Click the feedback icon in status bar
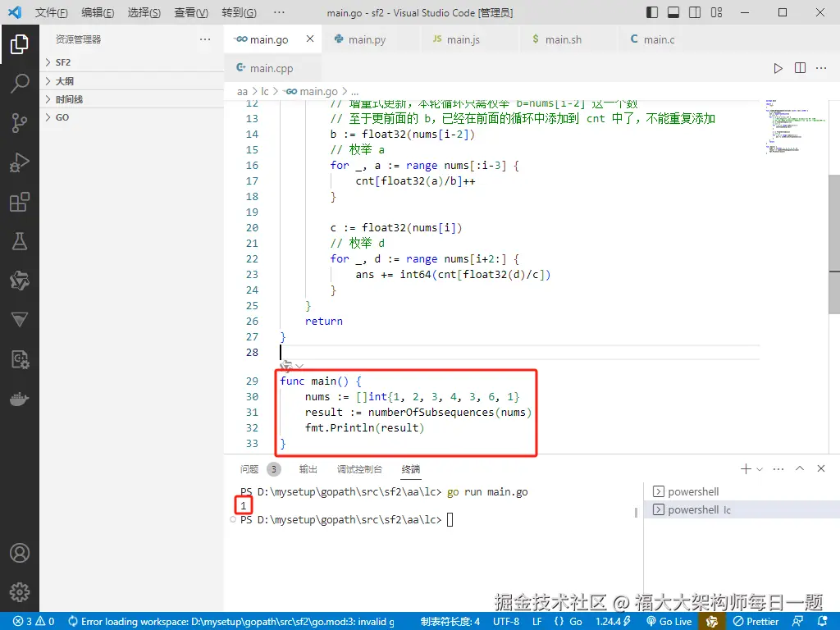 pos(797,622)
